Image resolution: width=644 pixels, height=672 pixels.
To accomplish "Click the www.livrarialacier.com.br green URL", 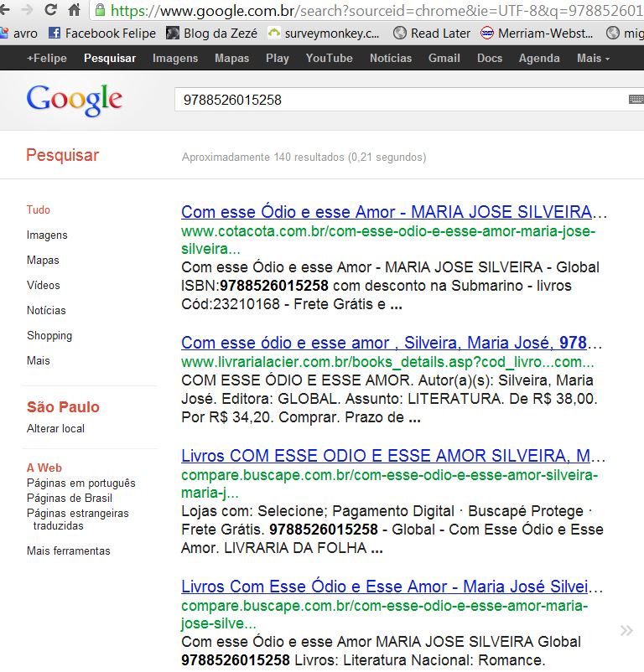I will [387, 362].
